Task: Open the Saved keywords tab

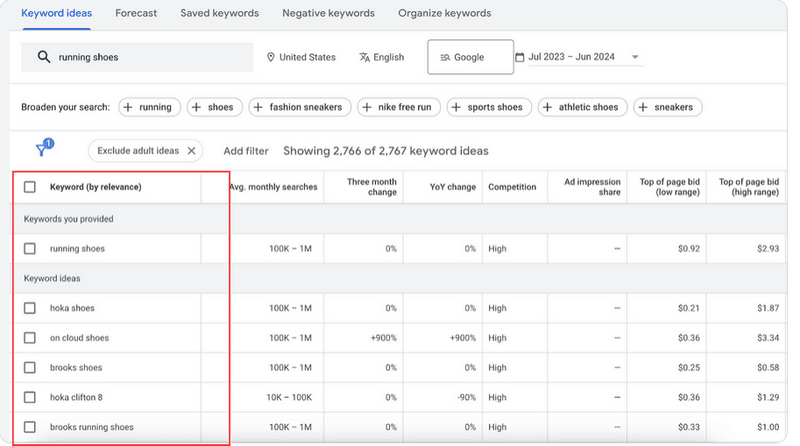Action: (219, 13)
